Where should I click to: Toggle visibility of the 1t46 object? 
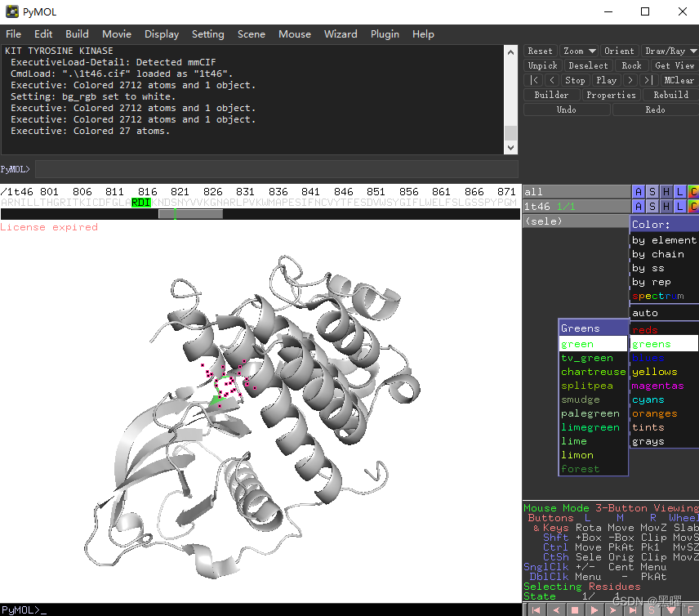coord(577,206)
